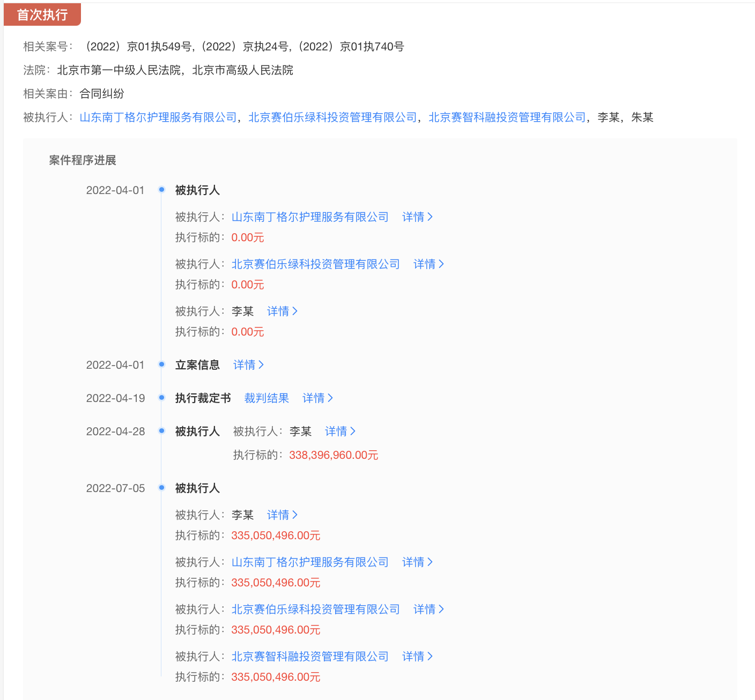Open 山东南丁格尔护理服务有限公司 link in 被执行人 header row
The width and height of the screenshot is (755, 700).
[x=158, y=117]
